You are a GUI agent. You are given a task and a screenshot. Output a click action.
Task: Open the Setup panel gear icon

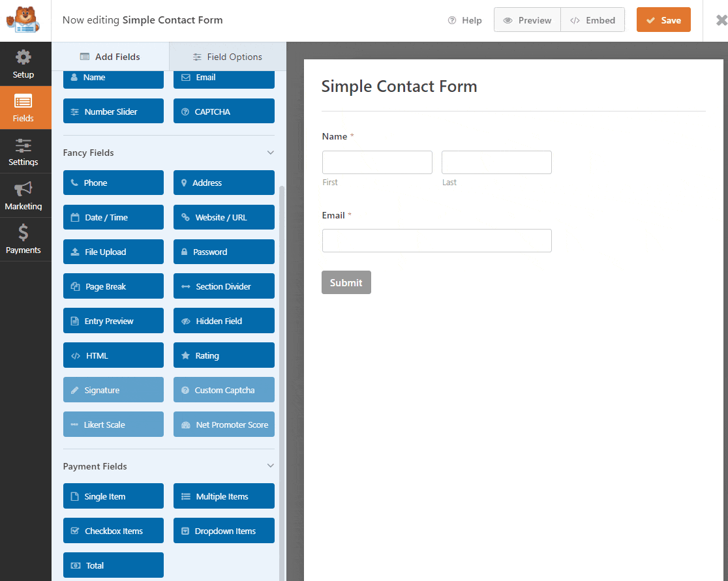coord(23,57)
